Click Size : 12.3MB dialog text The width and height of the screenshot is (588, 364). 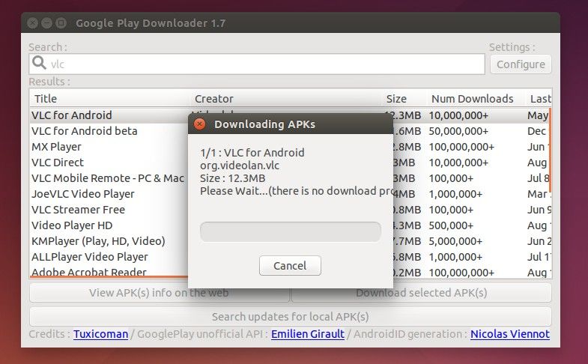(232, 178)
